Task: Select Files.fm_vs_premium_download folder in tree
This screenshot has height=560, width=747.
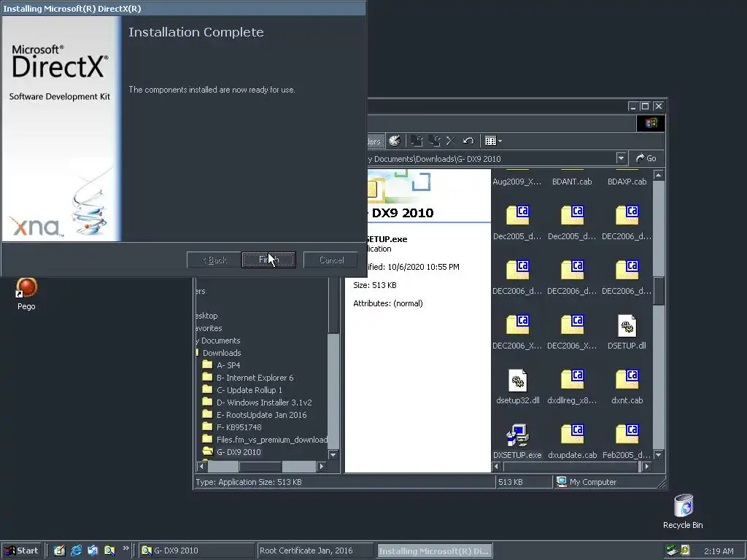Action: pos(271,440)
